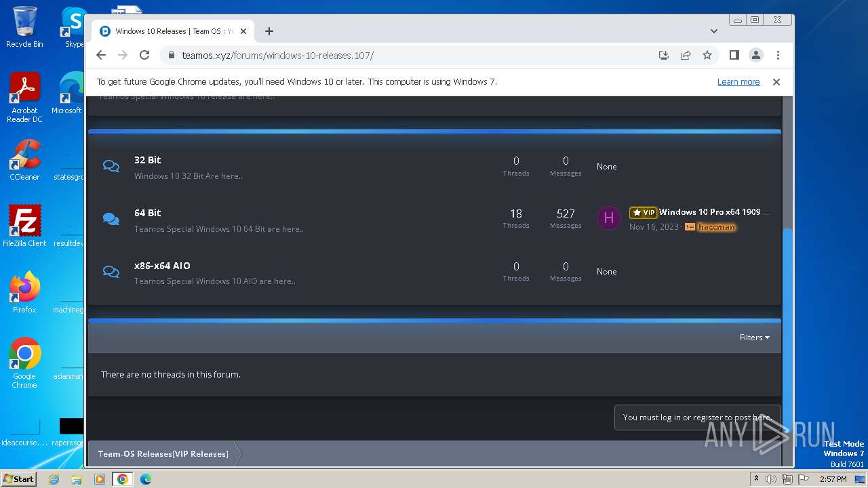Open the CCleaner desktop shortcut
This screenshot has height=488, width=868.
point(24,160)
